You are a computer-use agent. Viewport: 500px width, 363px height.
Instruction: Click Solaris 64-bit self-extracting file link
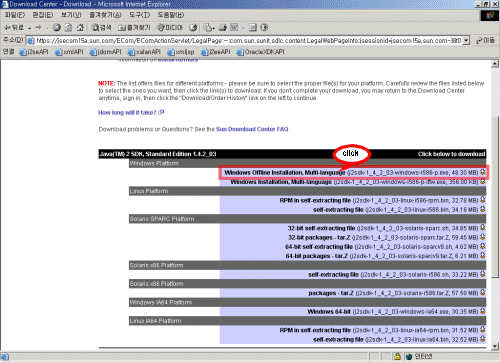pyautogui.click(x=319, y=247)
